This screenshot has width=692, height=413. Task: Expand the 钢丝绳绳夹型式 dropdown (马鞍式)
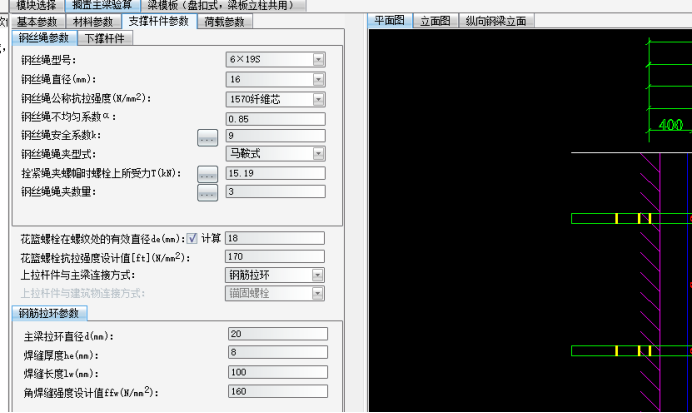coord(318,154)
